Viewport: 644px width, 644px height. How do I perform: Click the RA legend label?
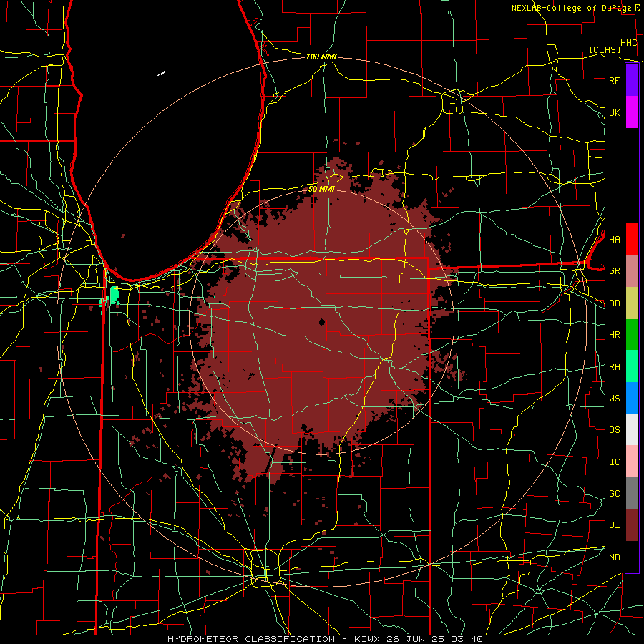pyautogui.click(x=614, y=367)
